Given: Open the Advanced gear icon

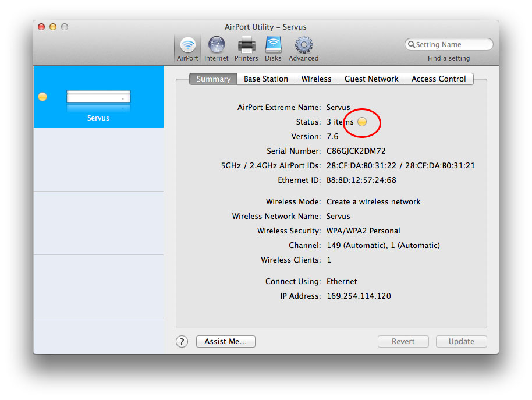Looking at the screenshot, I should pyautogui.click(x=303, y=45).
